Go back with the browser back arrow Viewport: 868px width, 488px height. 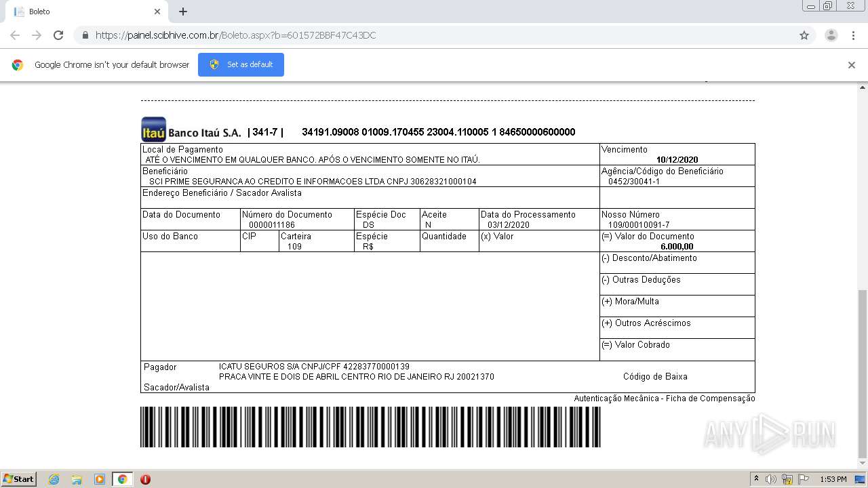click(15, 35)
